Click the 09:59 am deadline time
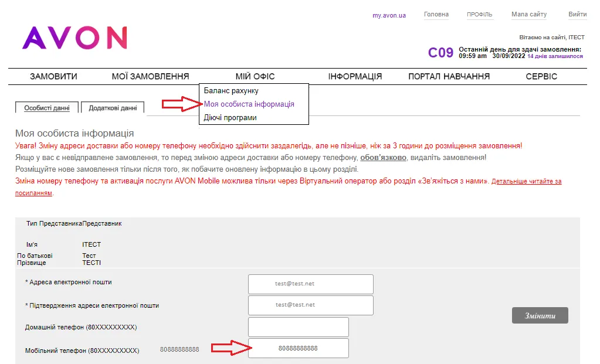This screenshot has height=364, width=600. pyautogui.click(x=473, y=56)
